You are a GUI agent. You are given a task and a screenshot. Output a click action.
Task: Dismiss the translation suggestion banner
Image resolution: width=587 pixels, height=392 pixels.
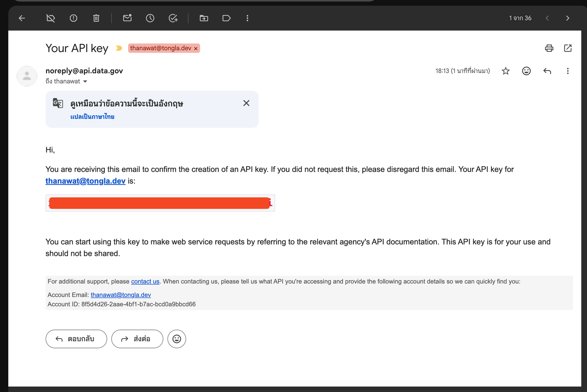click(x=246, y=103)
